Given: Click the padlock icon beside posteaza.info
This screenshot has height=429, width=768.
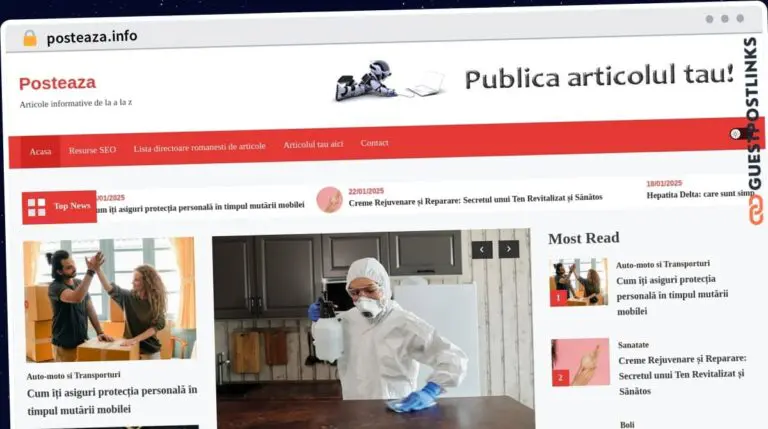Looking at the screenshot, I should tap(30, 38).
